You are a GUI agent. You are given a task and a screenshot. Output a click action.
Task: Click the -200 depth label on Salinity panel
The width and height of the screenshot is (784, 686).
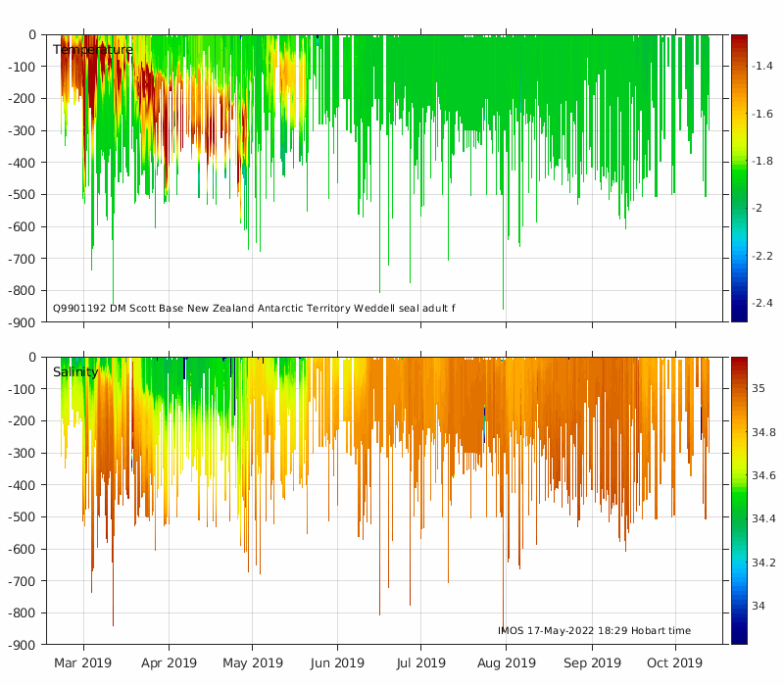(x=22, y=421)
